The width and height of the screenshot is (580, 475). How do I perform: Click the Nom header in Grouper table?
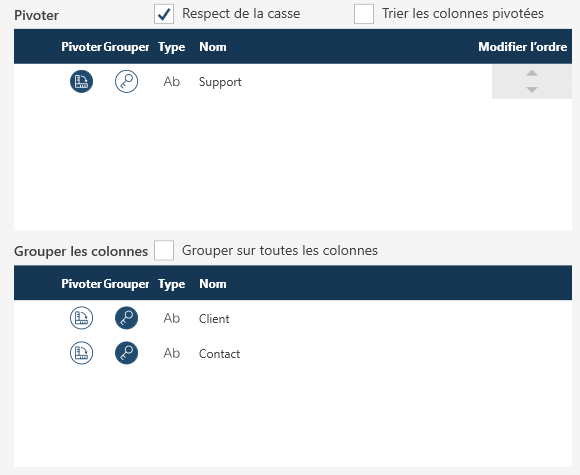coord(213,284)
